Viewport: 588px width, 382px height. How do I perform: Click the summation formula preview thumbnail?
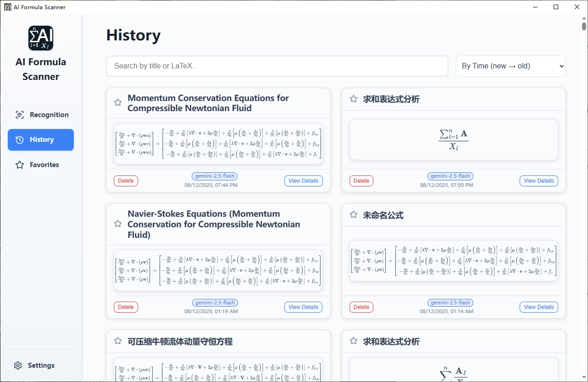tap(454, 140)
